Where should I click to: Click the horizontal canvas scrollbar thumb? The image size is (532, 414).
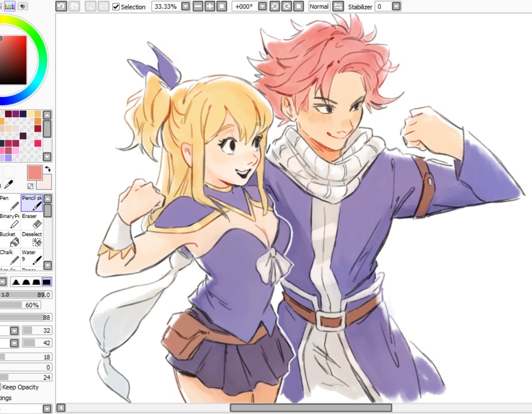pos(311,408)
